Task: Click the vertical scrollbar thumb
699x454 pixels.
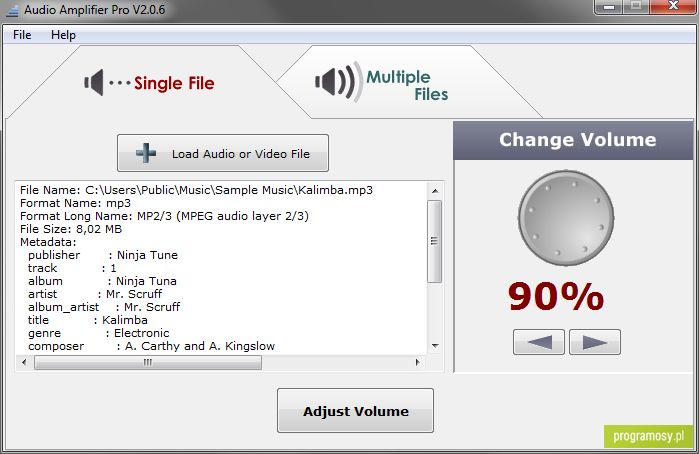Action: [x=435, y=241]
